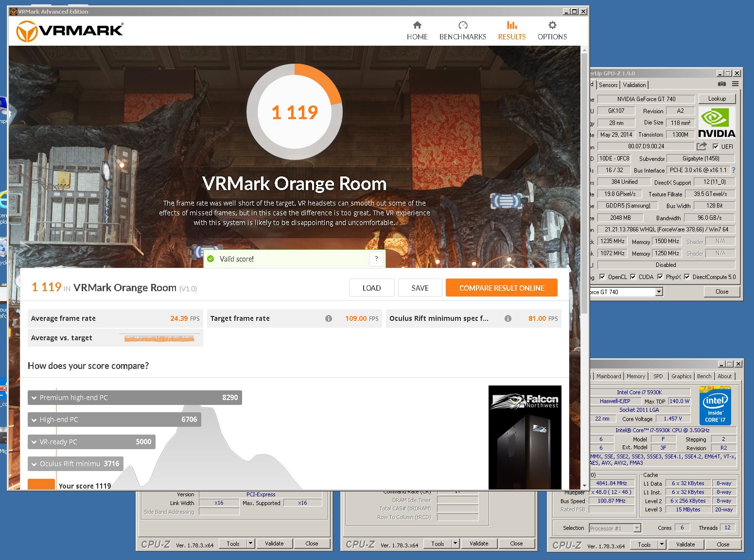Screen dimensions: 754x560
Task: Take GPU-Z screenshot with camera icon
Action: click(x=722, y=84)
